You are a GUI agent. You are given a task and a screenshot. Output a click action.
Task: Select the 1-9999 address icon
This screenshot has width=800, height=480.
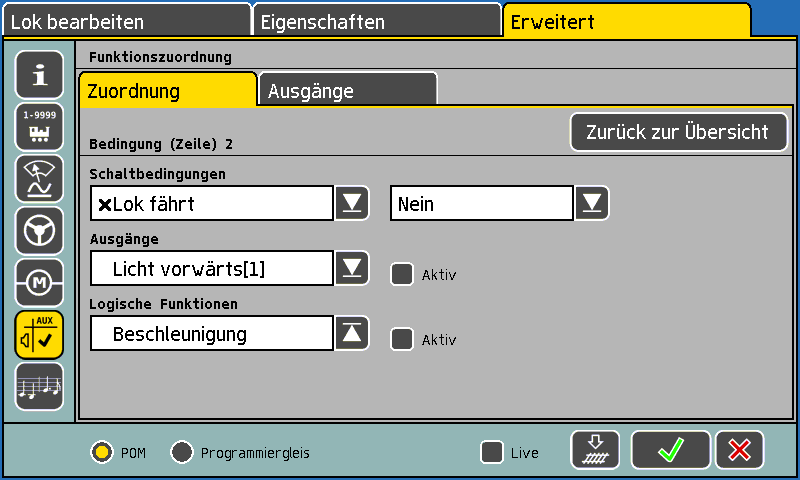click(x=39, y=127)
